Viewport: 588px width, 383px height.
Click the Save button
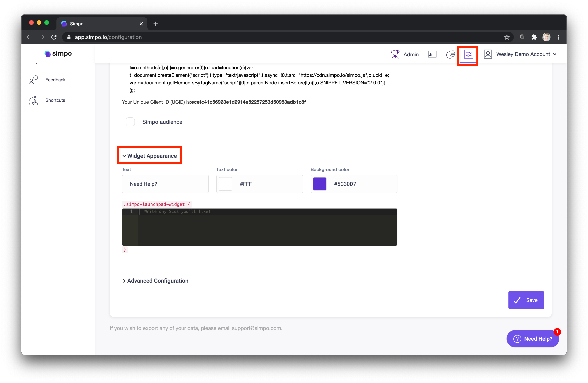tap(526, 300)
